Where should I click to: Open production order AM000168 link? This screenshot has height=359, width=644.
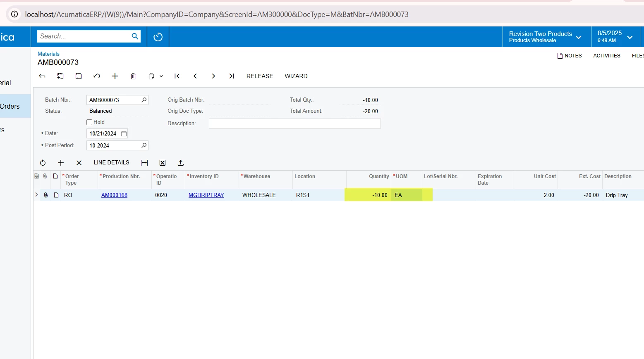(114, 195)
